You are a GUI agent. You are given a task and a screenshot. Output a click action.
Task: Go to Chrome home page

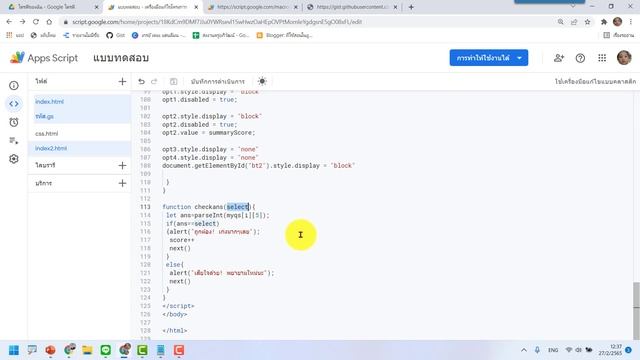tap(49, 22)
